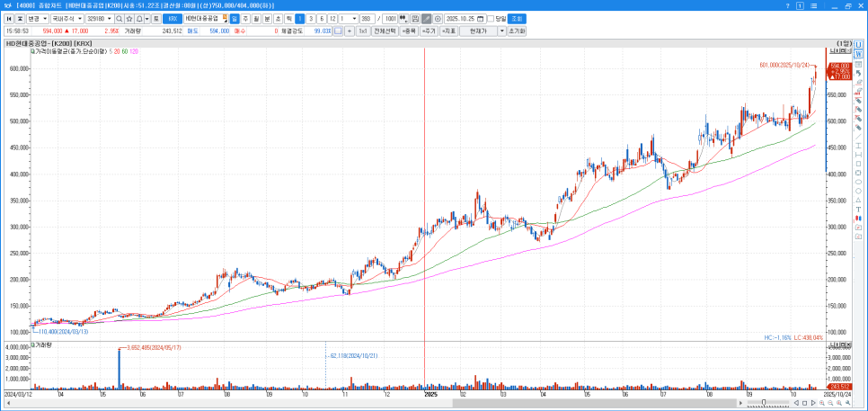Switch to 주 (weekly) chart period
The width and height of the screenshot is (868, 411).
tap(245, 18)
